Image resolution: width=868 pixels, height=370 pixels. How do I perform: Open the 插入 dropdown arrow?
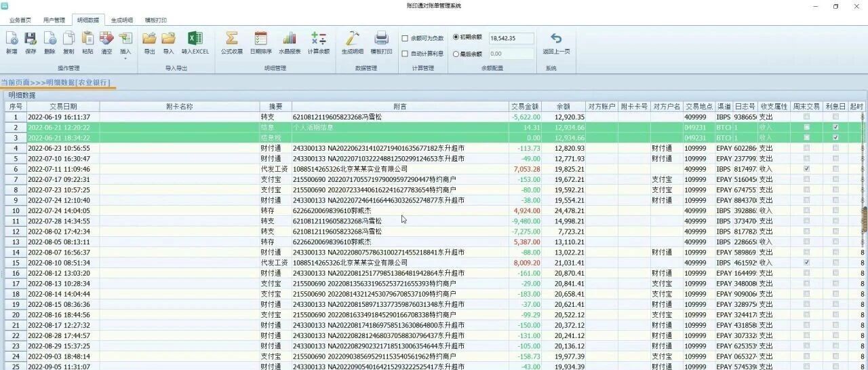click(125, 58)
